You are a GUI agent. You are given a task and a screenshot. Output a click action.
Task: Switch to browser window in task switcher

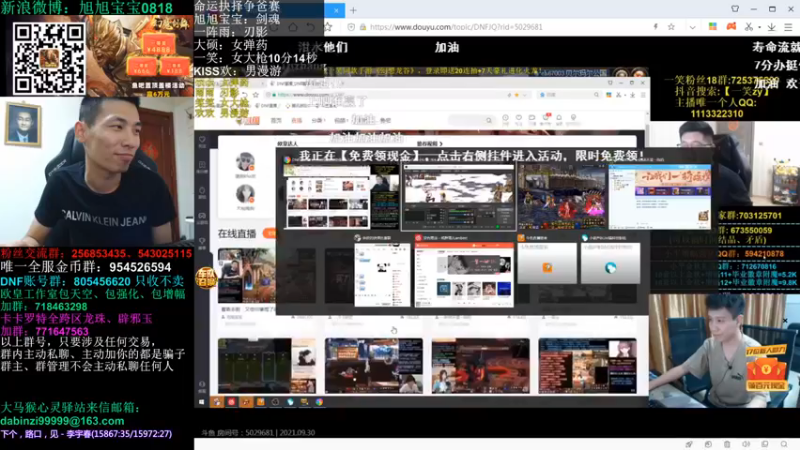click(x=341, y=196)
